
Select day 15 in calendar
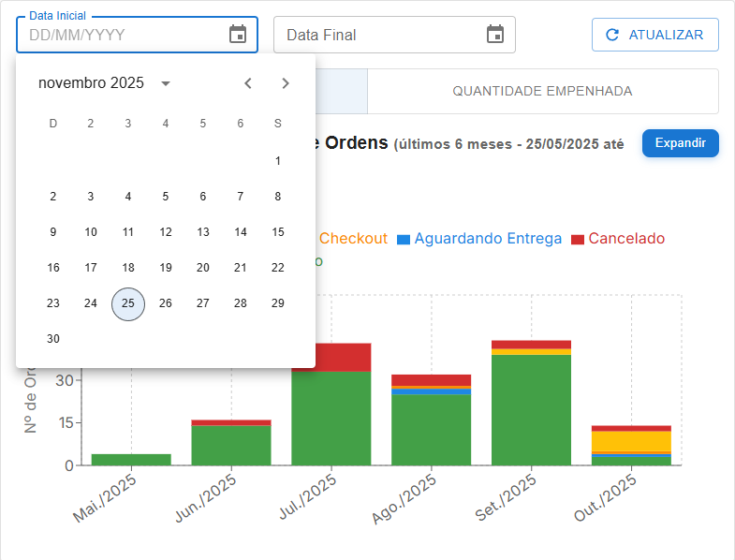click(278, 232)
